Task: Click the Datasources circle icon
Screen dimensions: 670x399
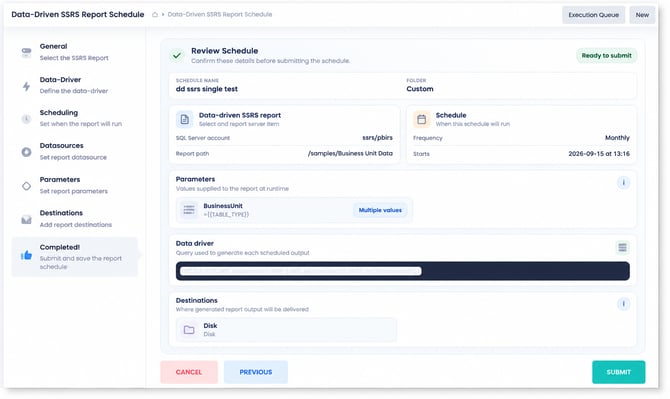Action: (26, 152)
